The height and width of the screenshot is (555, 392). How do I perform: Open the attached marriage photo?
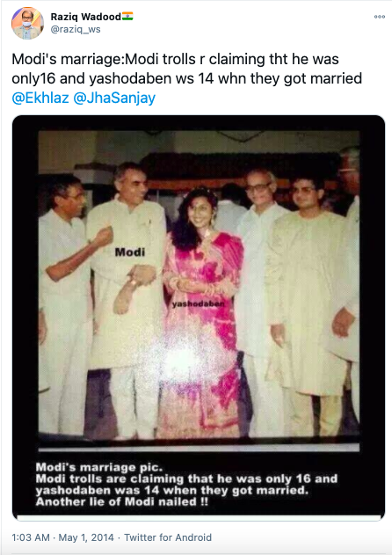(199, 318)
